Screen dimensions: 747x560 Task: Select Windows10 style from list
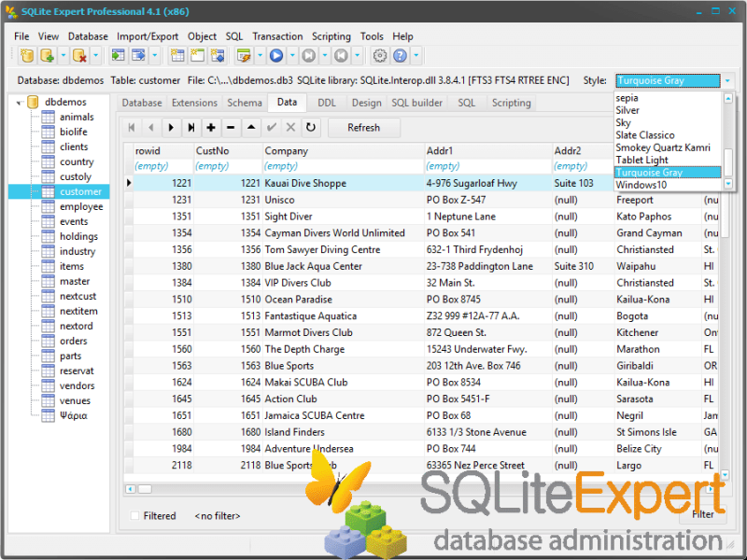click(x=668, y=185)
